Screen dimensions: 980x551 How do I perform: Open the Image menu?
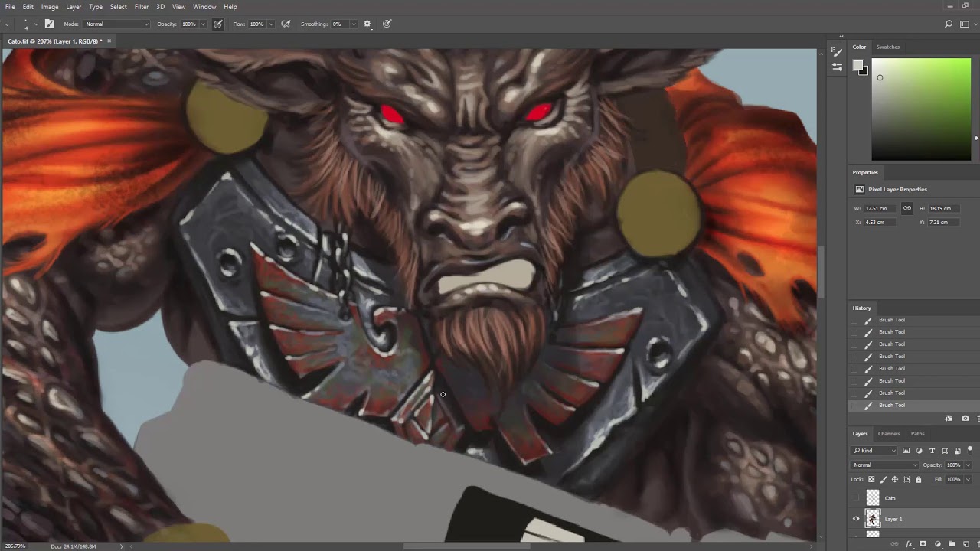pyautogui.click(x=50, y=7)
